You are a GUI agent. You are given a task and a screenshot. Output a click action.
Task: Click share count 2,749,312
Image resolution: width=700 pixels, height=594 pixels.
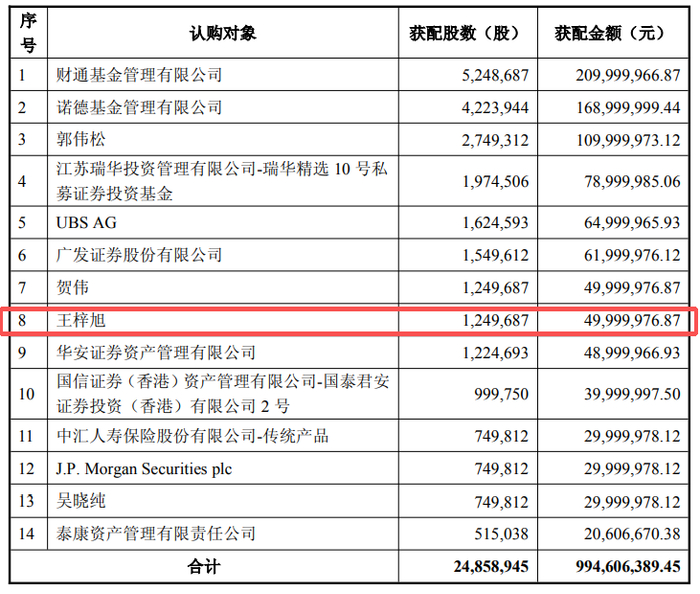pyautogui.click(x=495, y=140)
